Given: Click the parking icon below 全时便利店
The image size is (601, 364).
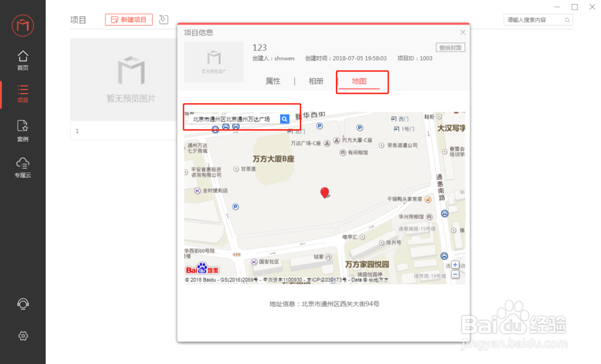Looking at the screenshot, I should click(236, 207).
